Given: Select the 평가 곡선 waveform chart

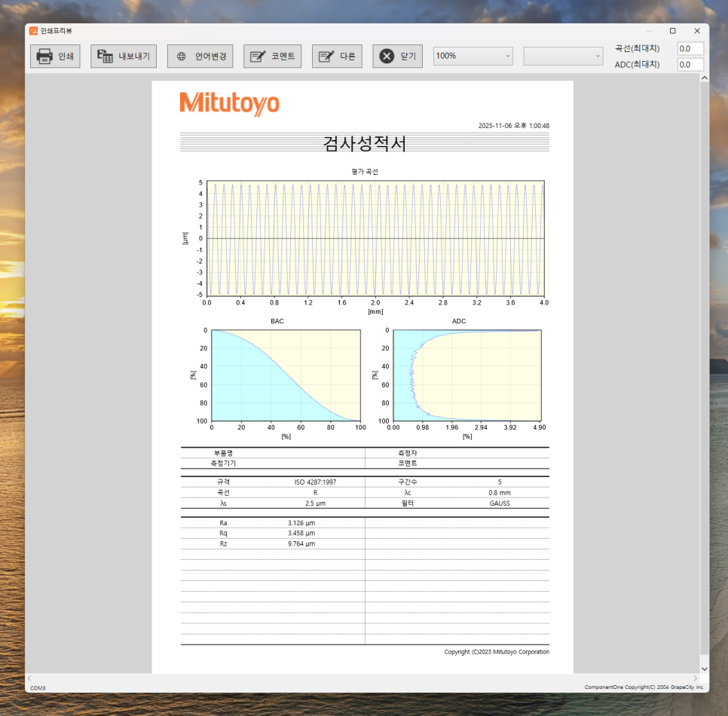Looking at the screenshot, I should click(375, 238).
